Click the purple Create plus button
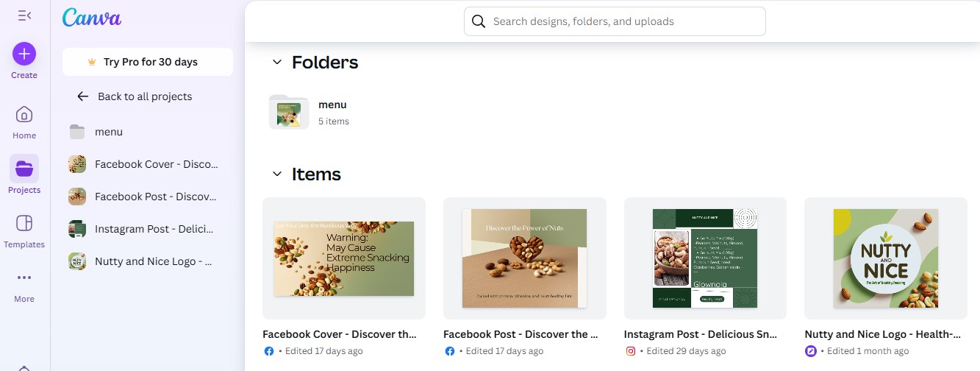 (x=24, y=54)
